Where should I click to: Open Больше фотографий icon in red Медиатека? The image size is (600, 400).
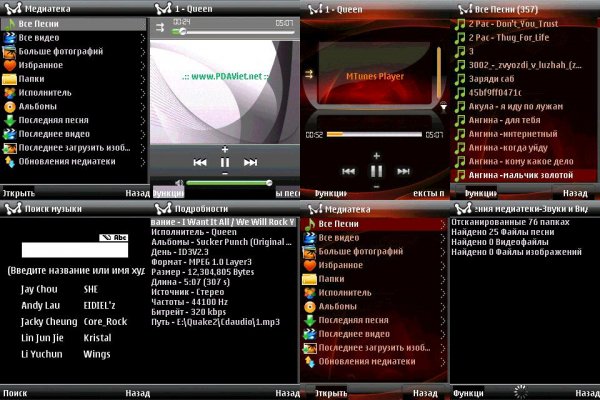(x=310, y=251)
